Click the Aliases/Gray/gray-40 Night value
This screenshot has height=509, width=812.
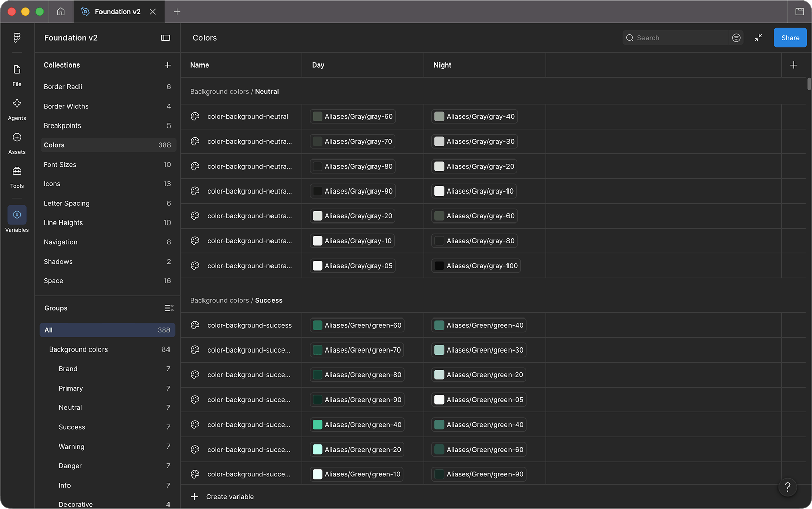pos(475,116)
